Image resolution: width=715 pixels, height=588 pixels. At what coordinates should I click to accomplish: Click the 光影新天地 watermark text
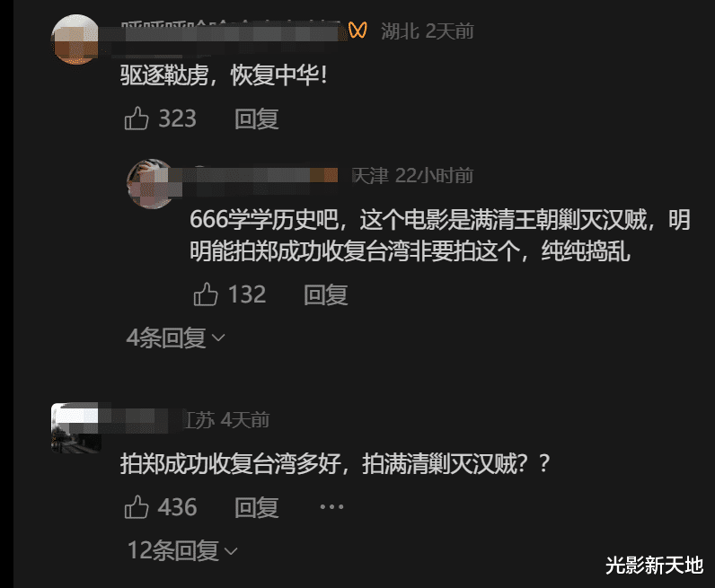[654, 566]
